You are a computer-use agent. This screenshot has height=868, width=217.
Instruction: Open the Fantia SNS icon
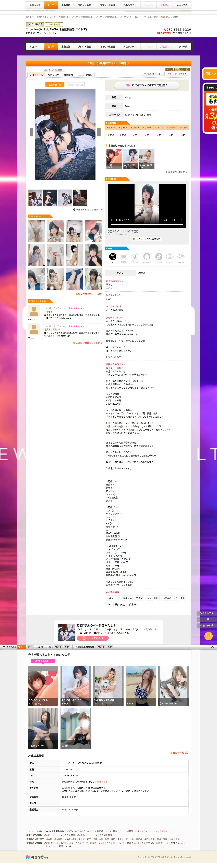click(x=181, y=257)
